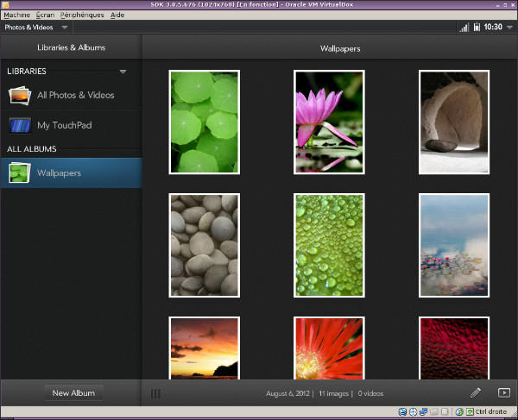Click the panel grip handle in bottom toolbar
Screen dimensions: 518x420
tap(155, 393)
